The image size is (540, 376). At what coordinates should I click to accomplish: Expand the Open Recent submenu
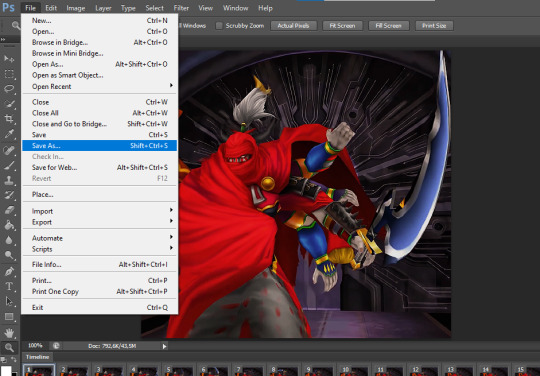click(x=99, y=86)
